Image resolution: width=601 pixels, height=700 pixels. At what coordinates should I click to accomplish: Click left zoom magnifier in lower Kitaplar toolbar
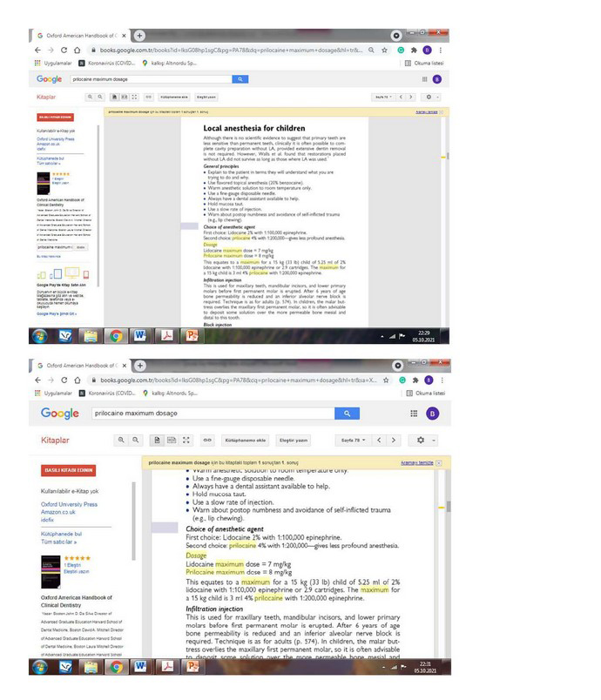coord(121,441)
